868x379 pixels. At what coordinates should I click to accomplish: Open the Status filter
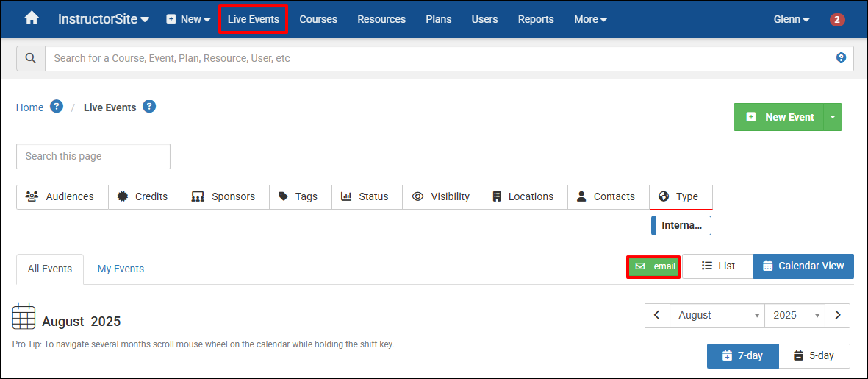tap(367, 196)
